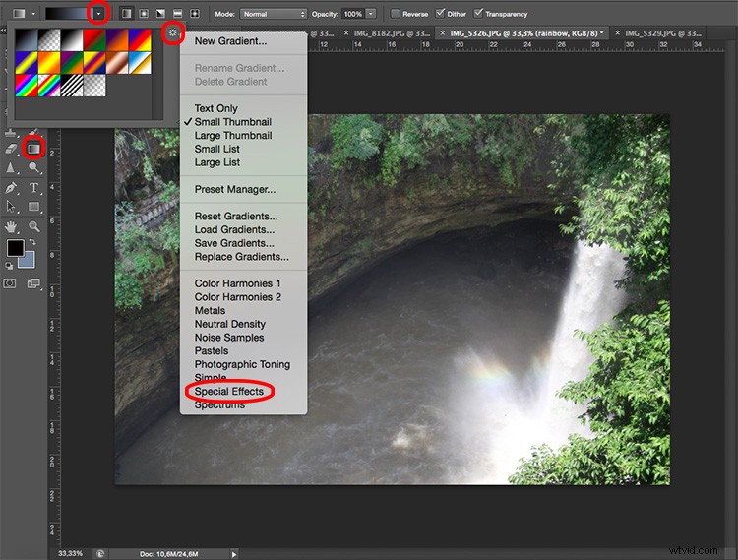Toggle the Dither checkbox
Viewport: 738px width, 560px height.
(440, 14)
